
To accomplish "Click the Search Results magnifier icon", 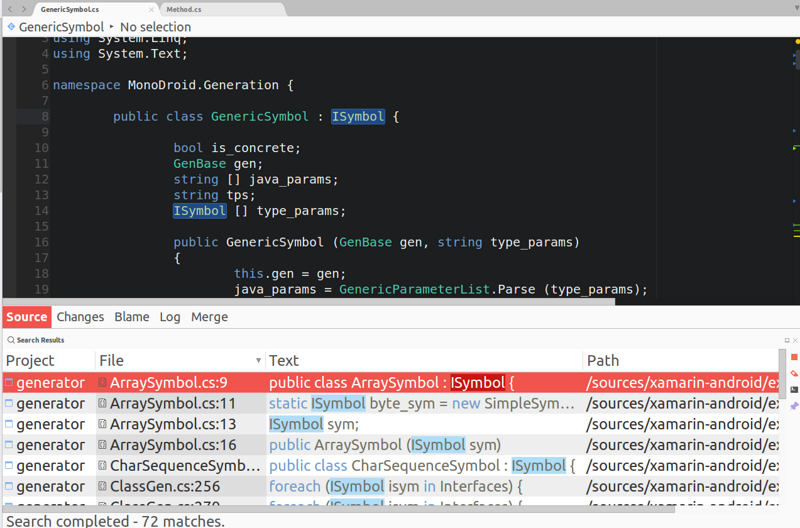I will coord(11,340).
